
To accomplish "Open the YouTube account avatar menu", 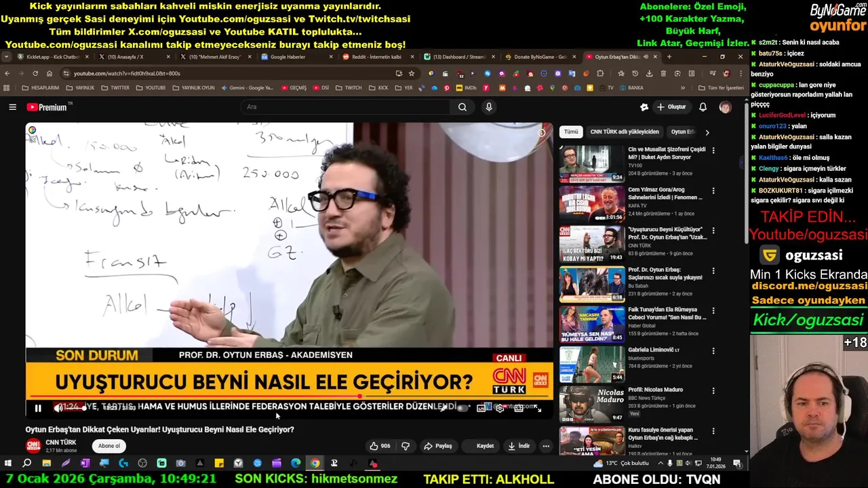I will (x=725, y=107).
